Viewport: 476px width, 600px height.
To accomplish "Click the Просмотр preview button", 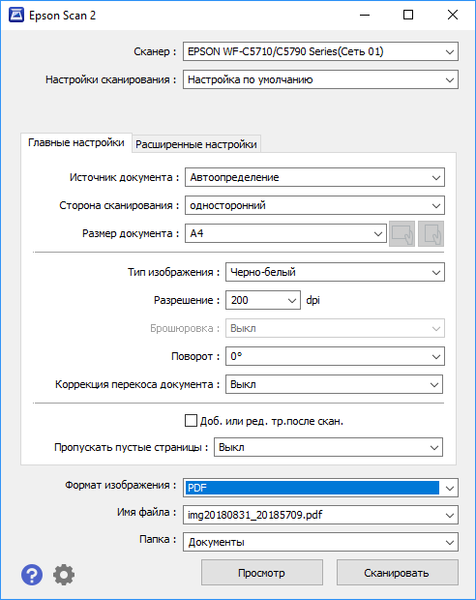I will point(262,573).
